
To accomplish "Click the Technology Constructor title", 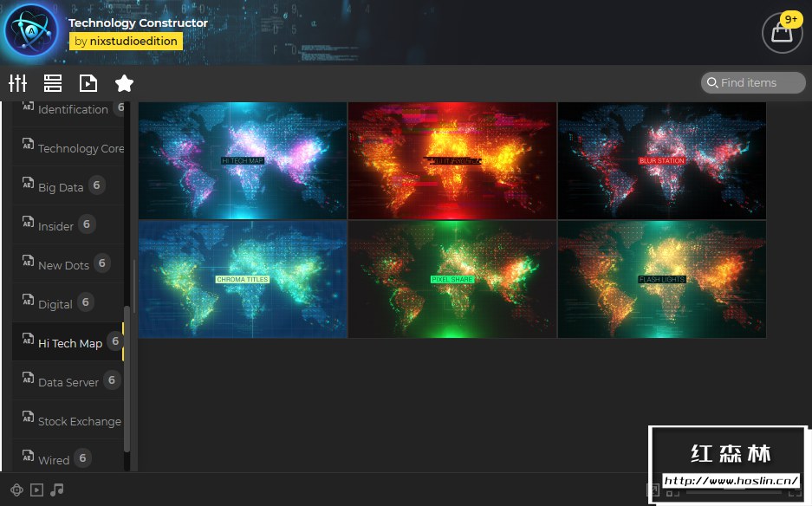I will pyautogui.click(x=138, y=23).
